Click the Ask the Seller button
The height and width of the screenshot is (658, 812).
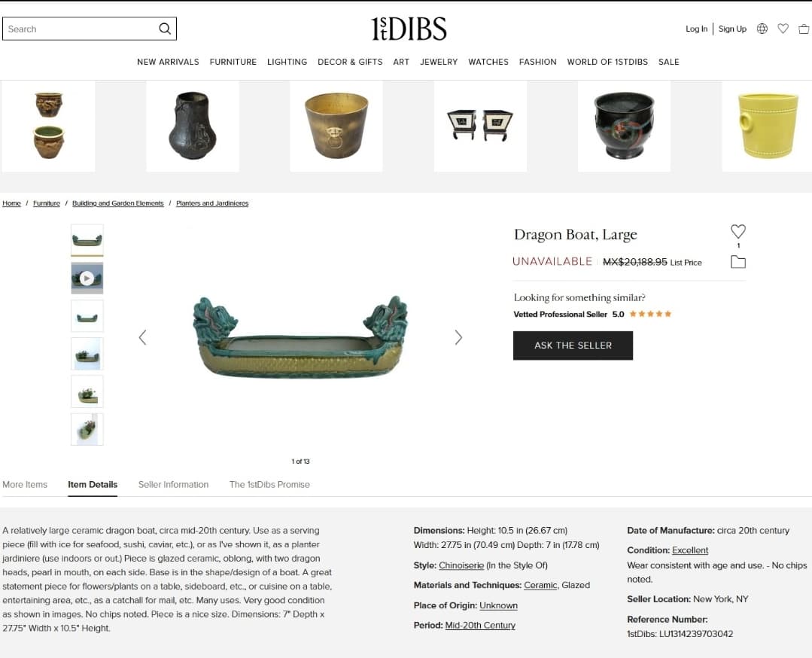tap(573, 346)
